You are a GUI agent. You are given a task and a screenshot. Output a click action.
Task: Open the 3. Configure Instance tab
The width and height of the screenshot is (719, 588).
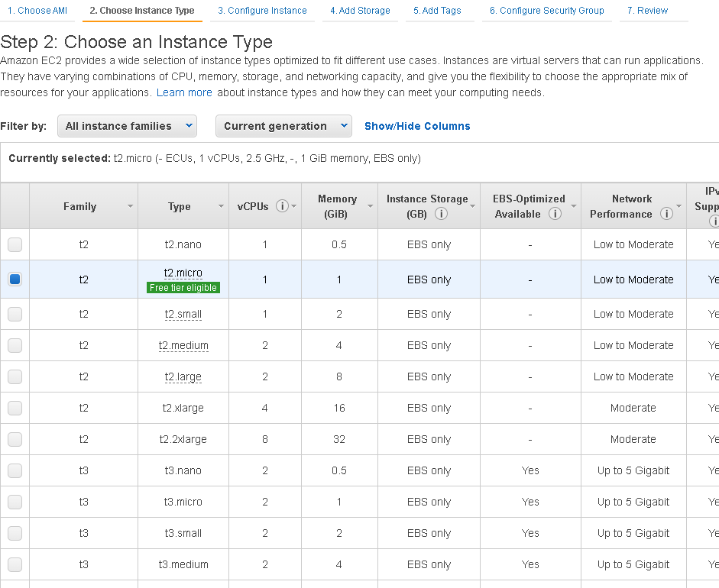pyautogui.click(x=262, y=10)
